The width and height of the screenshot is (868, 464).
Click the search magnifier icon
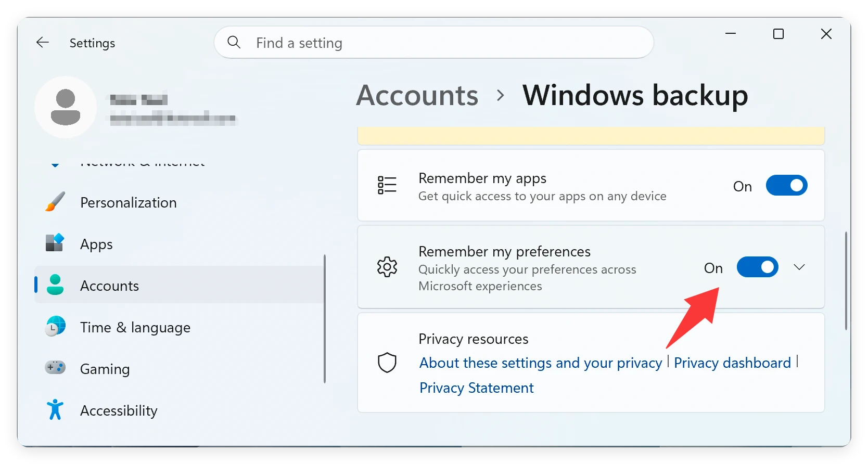coord(234,42)
